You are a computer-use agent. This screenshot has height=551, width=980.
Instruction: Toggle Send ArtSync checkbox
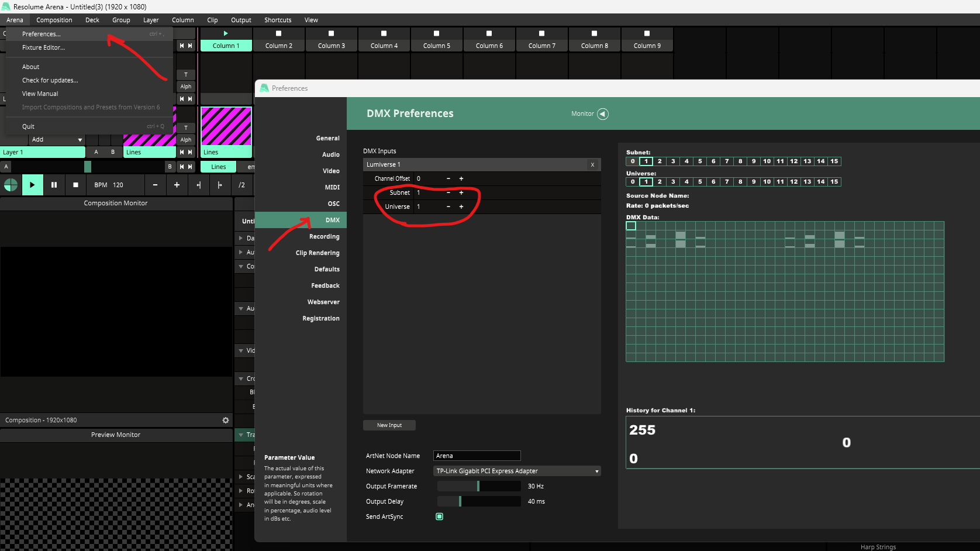(x=440, y=516)
